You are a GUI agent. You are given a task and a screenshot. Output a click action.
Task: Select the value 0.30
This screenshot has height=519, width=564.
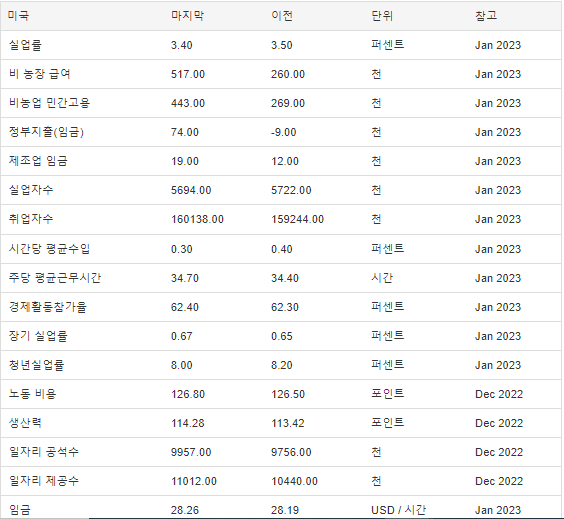click(182, 249)
